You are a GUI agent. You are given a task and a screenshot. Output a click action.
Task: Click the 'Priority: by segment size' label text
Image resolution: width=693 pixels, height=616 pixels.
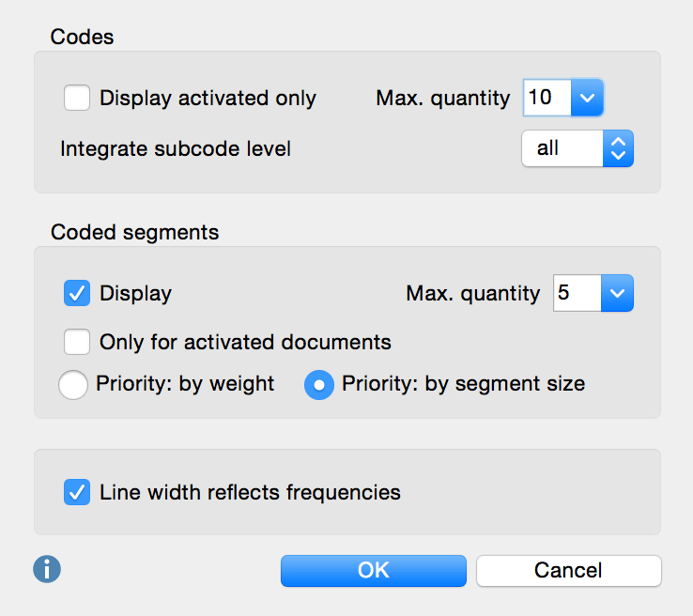coord(464,384)
